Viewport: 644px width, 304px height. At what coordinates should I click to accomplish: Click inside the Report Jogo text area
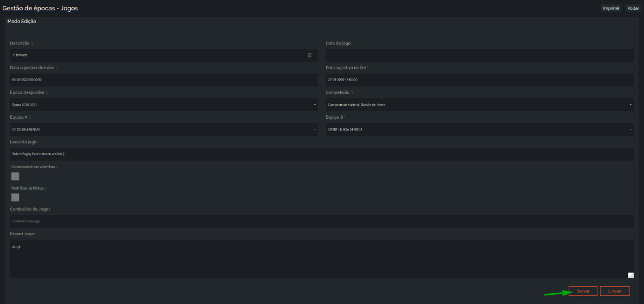point(321,259)
